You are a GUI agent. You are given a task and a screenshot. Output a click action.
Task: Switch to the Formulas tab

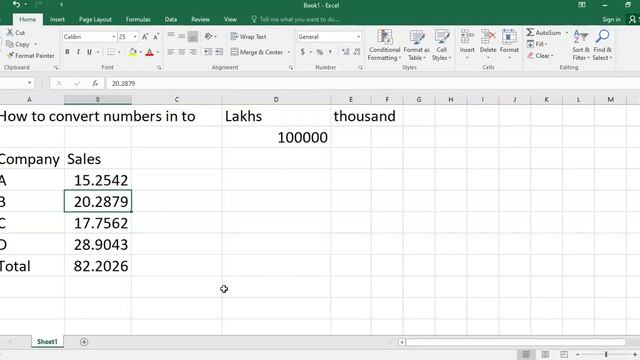138,19
